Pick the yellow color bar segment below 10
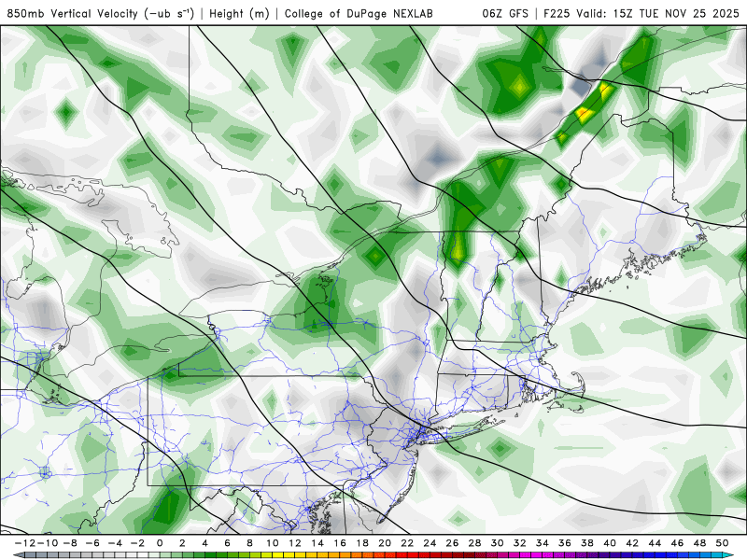Viewport: 747px width, 560px height. coord(277,555)
